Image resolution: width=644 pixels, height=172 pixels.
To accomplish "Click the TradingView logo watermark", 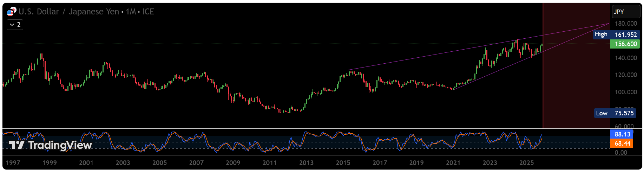I will tap(50, 145).
